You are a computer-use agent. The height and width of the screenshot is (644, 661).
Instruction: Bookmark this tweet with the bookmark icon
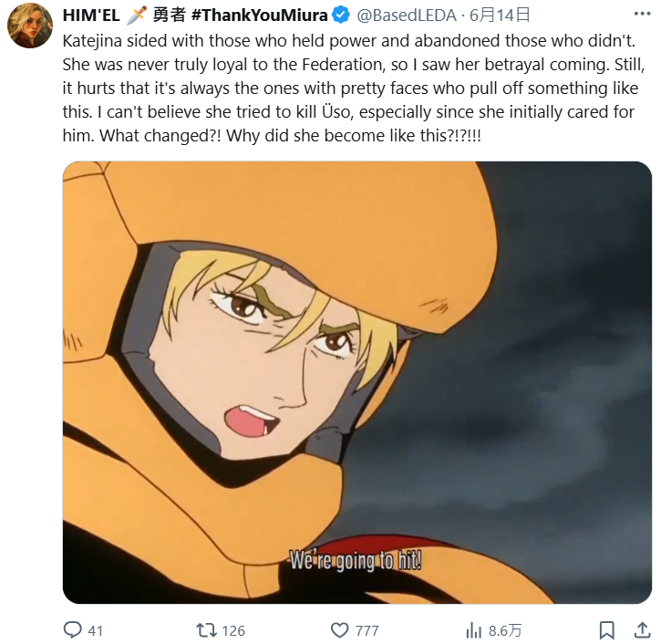tap(606, 630)
